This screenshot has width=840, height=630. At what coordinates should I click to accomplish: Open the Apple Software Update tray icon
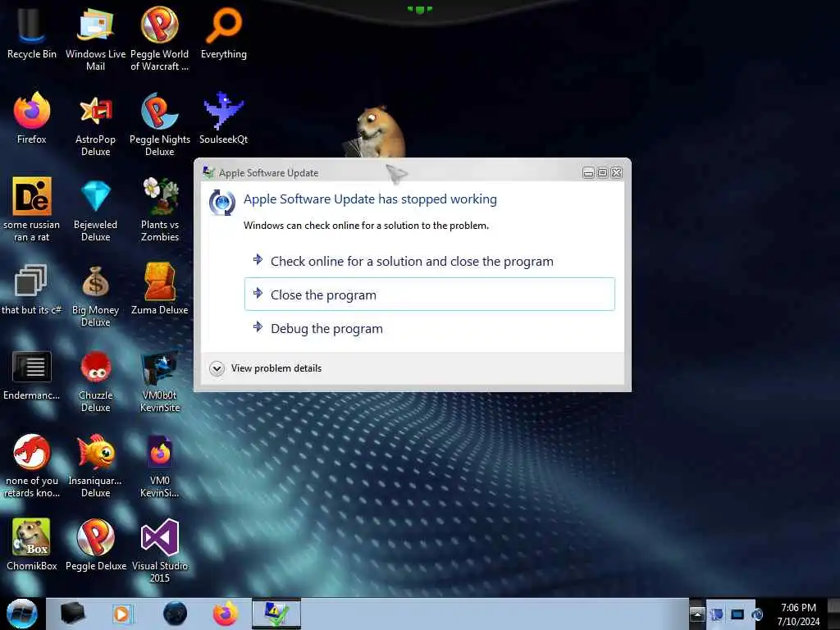[757, 614]
